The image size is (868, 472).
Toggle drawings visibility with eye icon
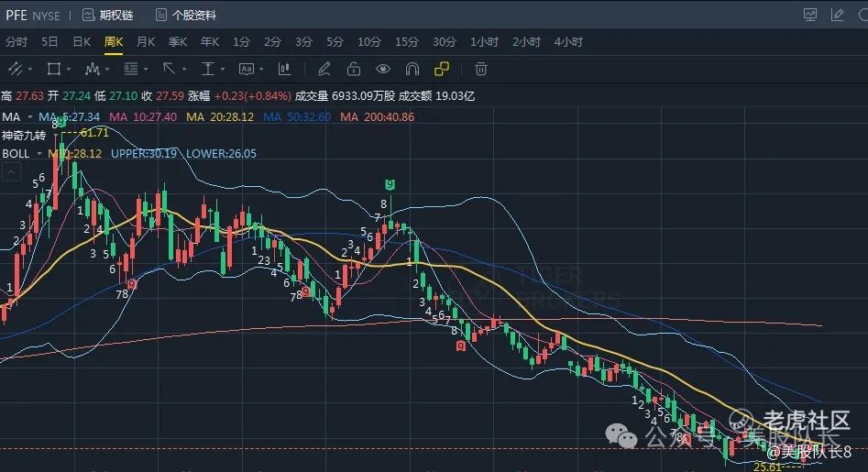coord(382,69)
